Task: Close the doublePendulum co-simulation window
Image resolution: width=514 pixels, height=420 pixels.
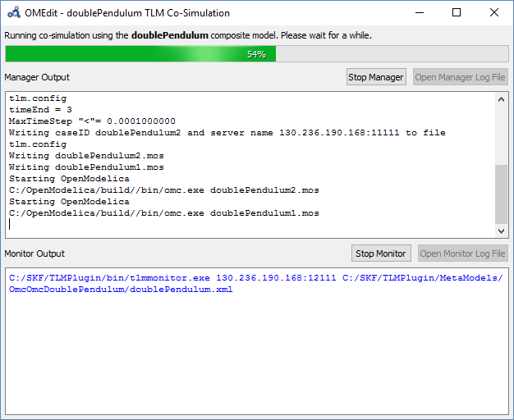Action: [x=494, y=13]
